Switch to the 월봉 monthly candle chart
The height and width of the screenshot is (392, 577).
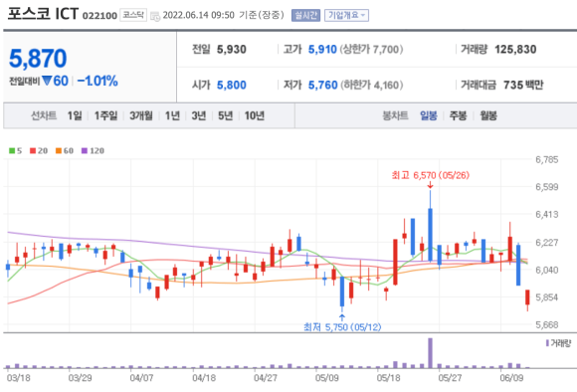point(488,116)
